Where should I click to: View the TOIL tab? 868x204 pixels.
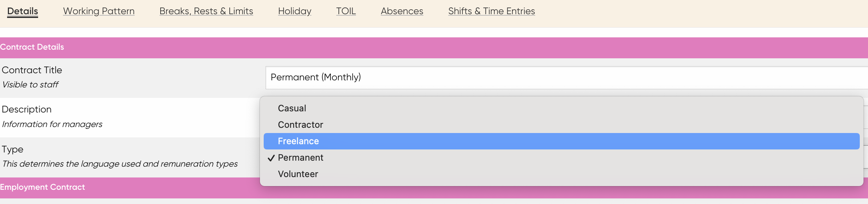click(346, 11)
